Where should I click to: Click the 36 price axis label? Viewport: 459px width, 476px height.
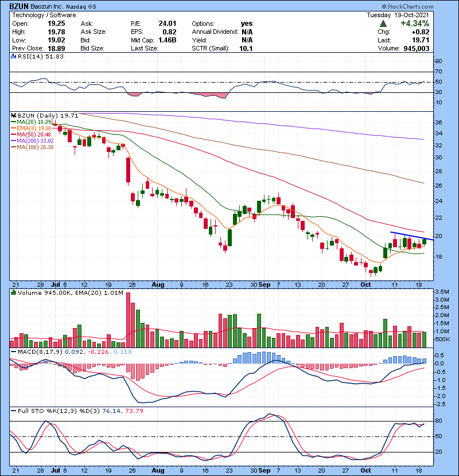point(438,123)
